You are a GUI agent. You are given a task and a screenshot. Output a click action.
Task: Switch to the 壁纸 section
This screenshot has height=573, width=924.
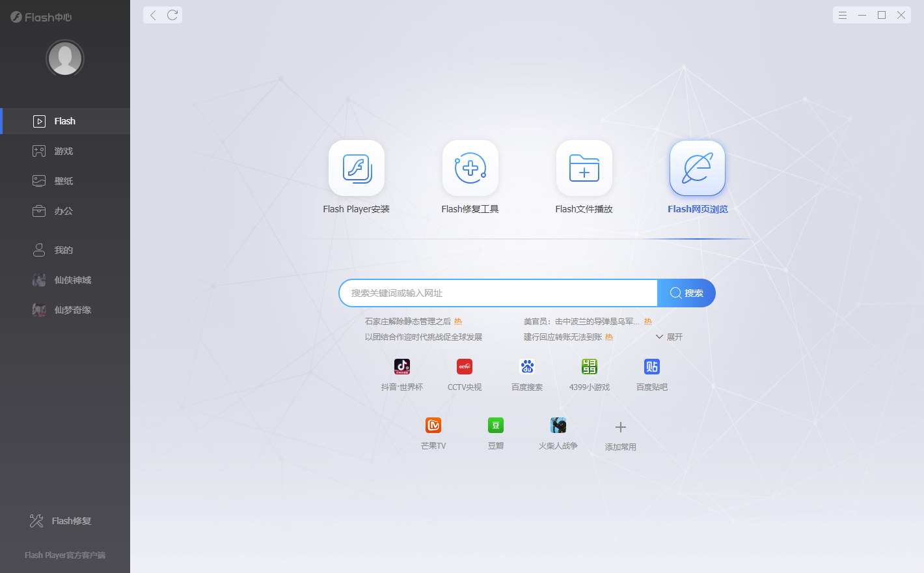click(x=63, y=180)
